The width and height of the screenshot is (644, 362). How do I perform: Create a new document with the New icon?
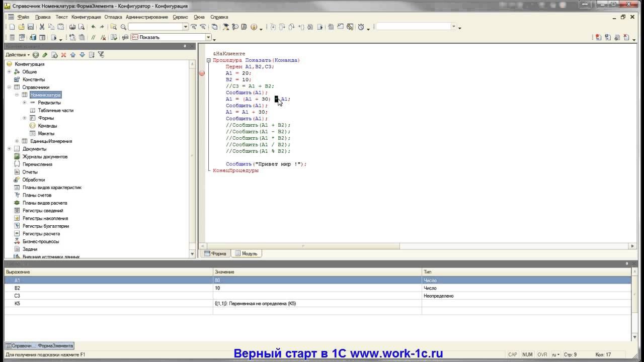click(12, 27)
